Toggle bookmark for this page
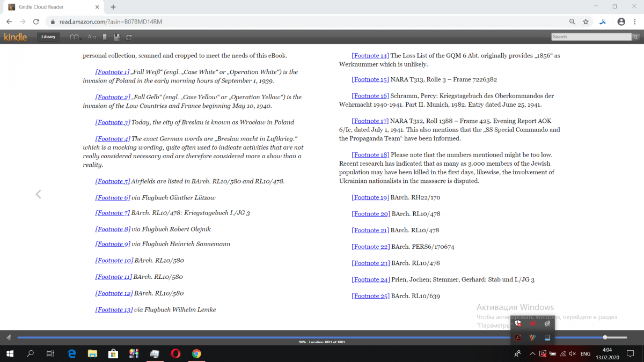Screen dimensions: 644x362 [105, 37]
